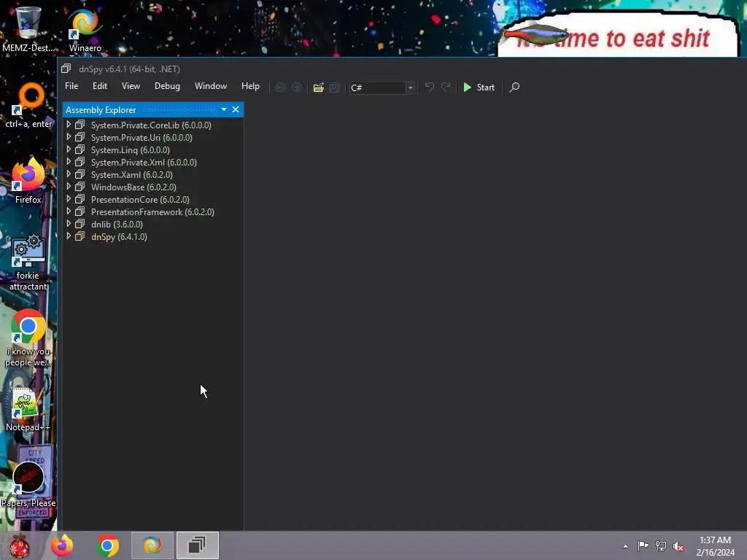Expand PresentationFramework node
This screenshot has width=747, height=560.
[x=69, y=211]
